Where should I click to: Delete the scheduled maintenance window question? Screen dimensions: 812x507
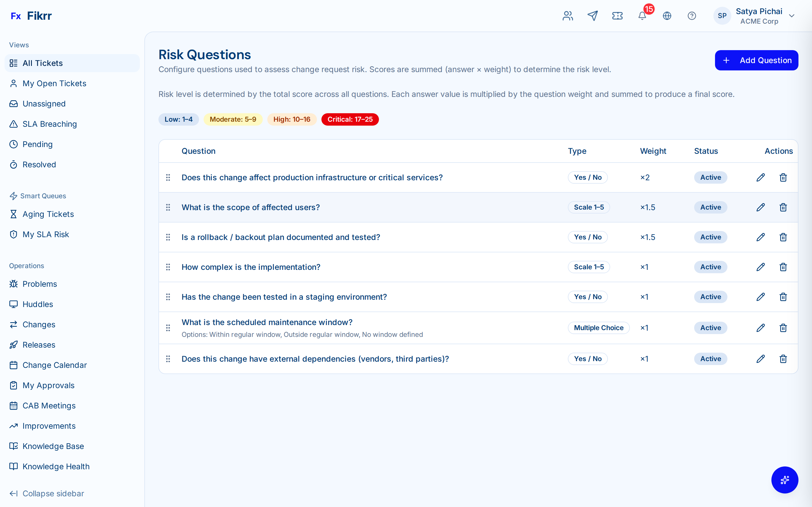click(783, 328)
